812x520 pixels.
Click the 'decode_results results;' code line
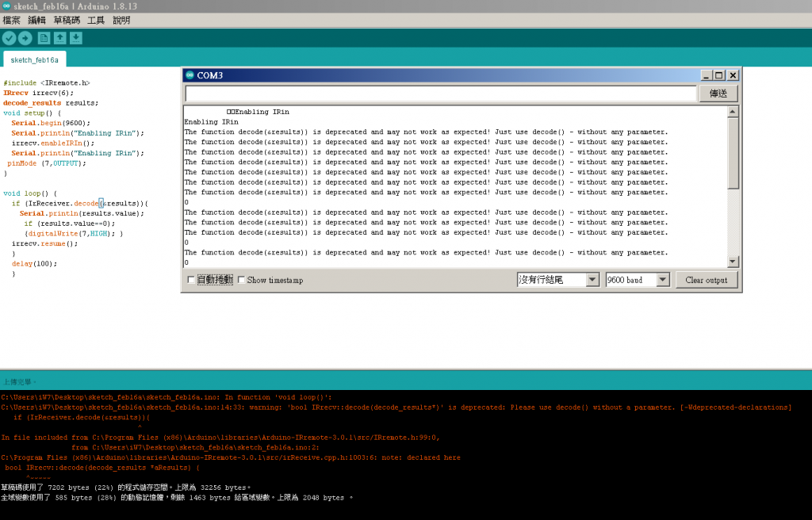(51, 103)
